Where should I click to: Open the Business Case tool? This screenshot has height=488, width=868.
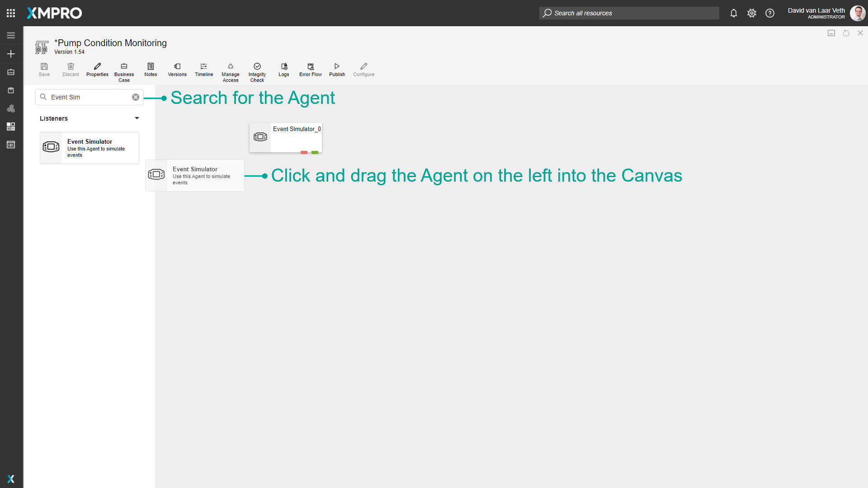click(124, 72)
